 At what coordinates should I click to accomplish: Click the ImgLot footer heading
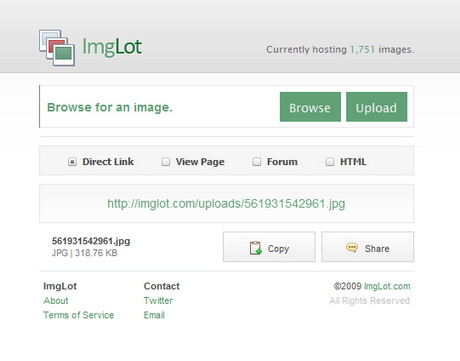coord(60,286)
